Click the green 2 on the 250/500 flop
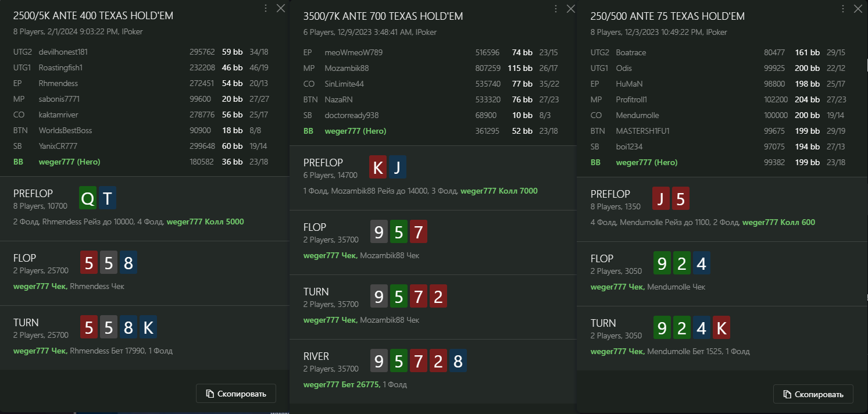The height and width of the screenshot is (414, 868). [x=681, y=264]
